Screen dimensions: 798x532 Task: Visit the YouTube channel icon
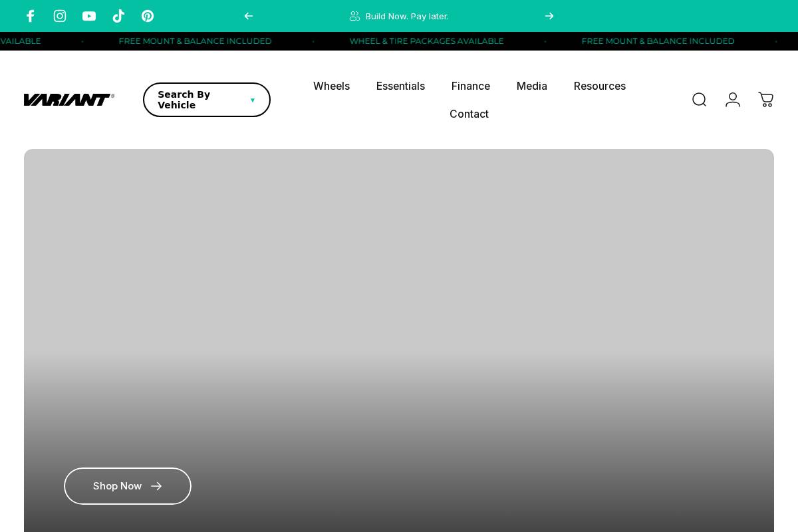(89, 16)
